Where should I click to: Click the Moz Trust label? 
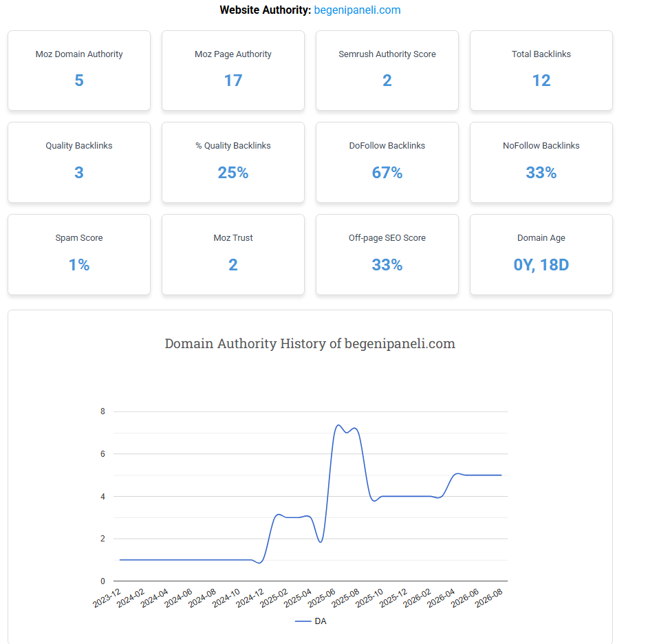tap(233, 237)
